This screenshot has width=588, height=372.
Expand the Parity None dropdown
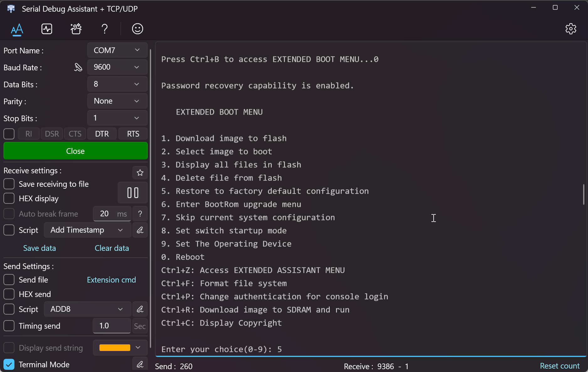(117, 101)
